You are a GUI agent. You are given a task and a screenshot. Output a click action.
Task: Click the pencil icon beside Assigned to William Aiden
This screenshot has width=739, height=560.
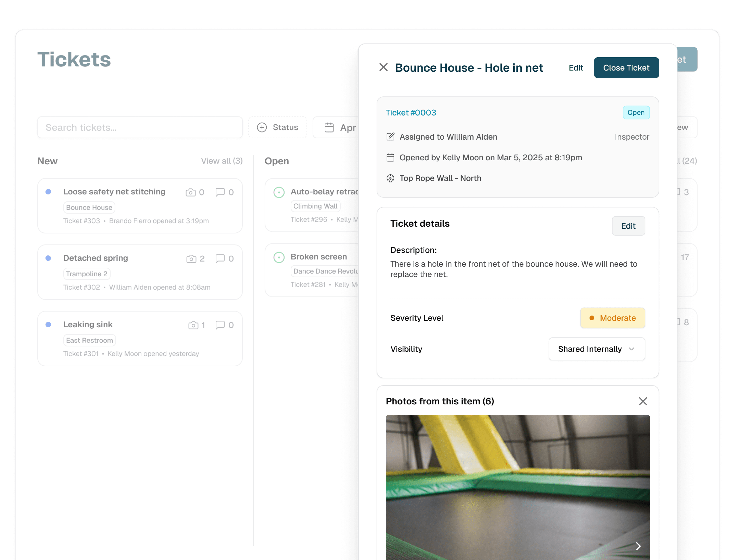[390, 137]
